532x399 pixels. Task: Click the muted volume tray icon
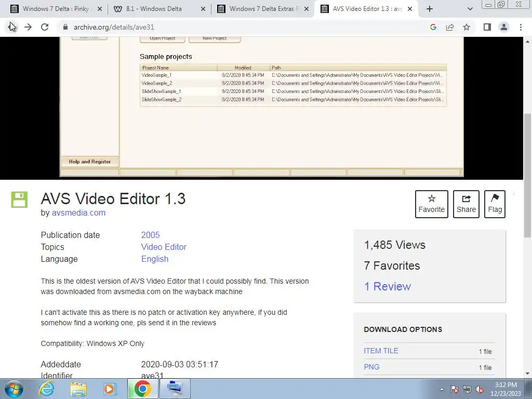click(480, 389)
